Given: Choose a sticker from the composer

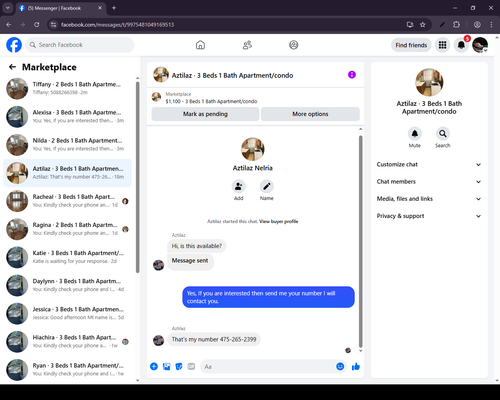Looking at the screenshot, I should pyautogui.click(x=179, y=367).
